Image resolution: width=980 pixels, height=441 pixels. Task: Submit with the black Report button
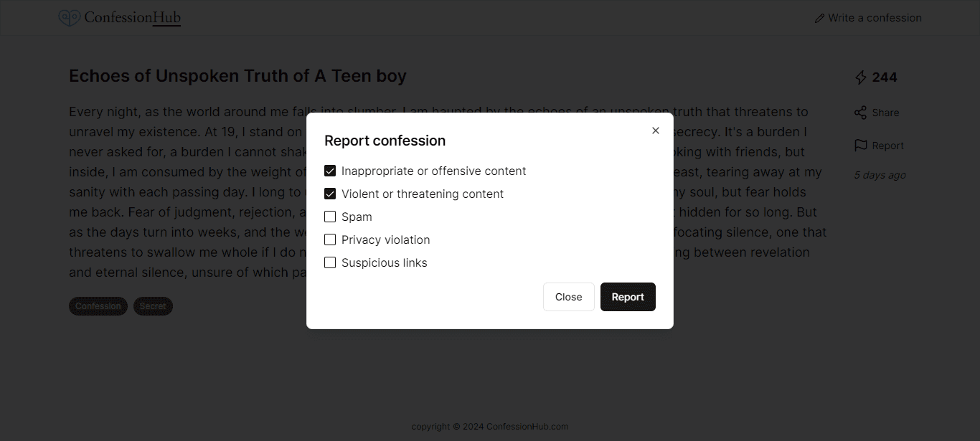pyautogui.click(x=628, y=297)
